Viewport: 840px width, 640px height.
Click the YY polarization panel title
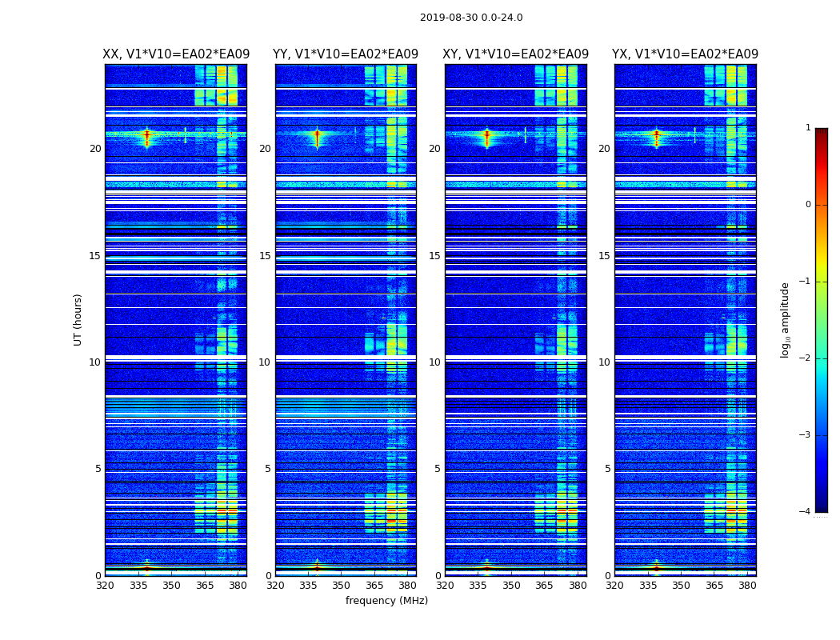pos(346,54)
